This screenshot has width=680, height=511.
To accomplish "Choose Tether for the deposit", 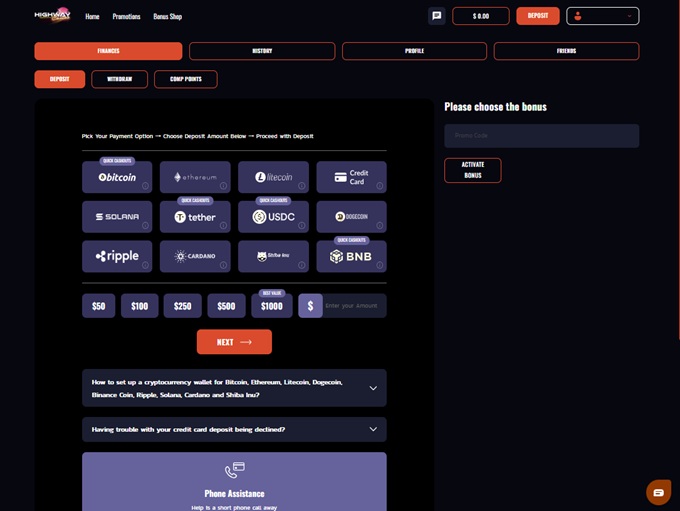I will point(195,217).
